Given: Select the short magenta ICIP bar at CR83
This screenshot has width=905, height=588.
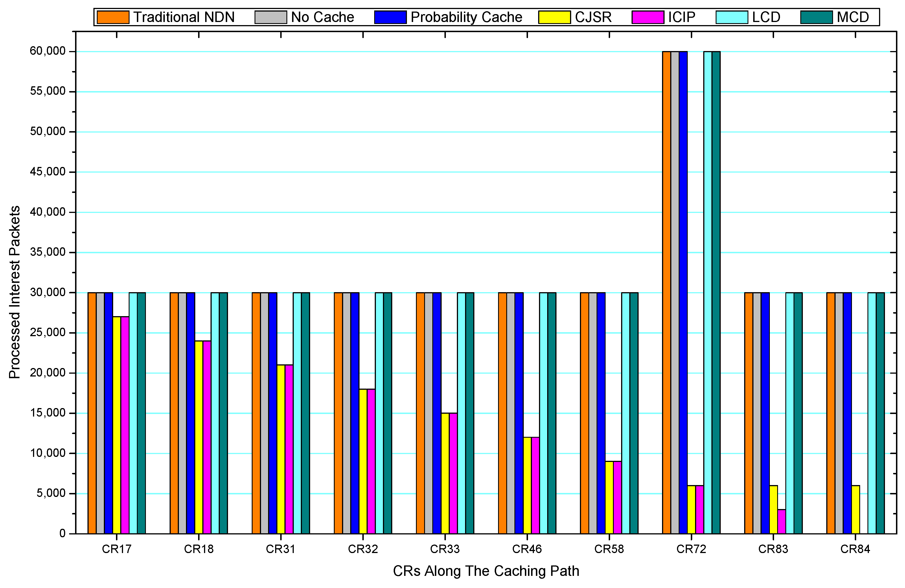Looking at the screenshot, I should click(x=781, y=521).
